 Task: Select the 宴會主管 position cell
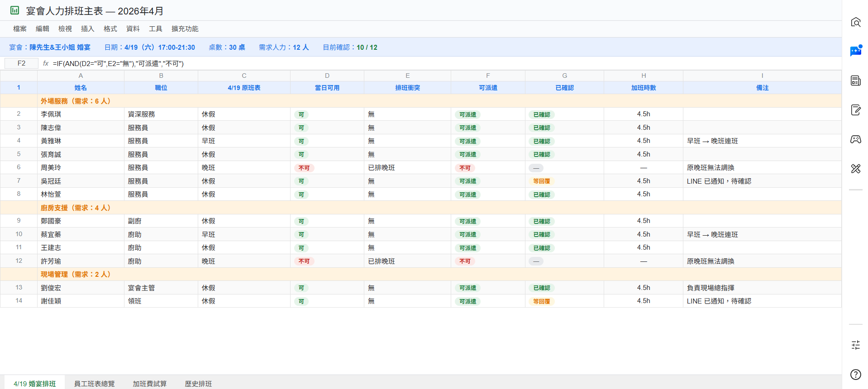coord(161,288)
